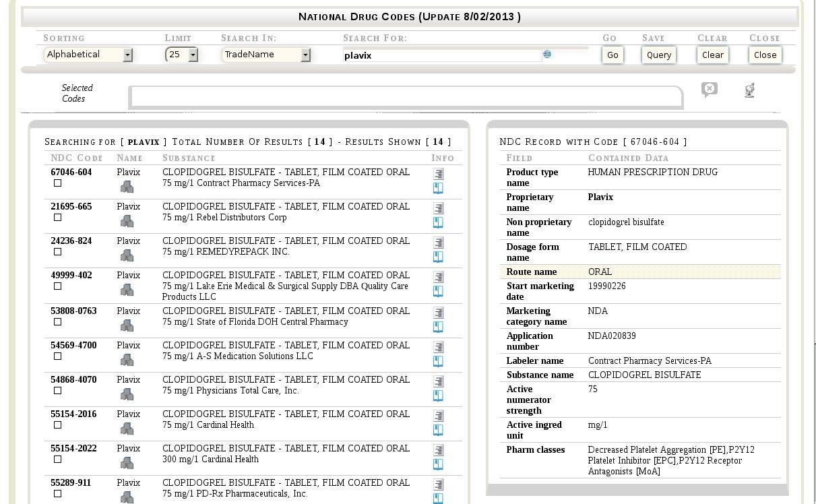Click the Substance column header
This screenshot has height=504, width=816.
[189, 158]
